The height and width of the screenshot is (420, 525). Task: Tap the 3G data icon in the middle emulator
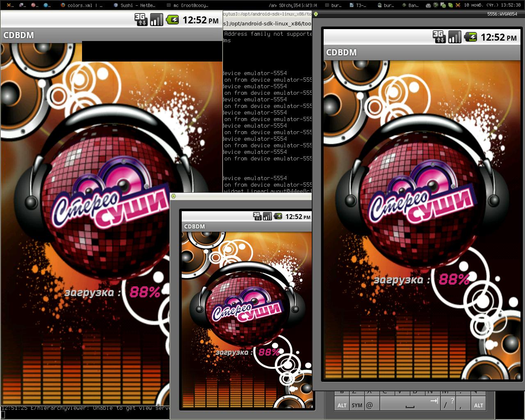(x=257, y=216)
